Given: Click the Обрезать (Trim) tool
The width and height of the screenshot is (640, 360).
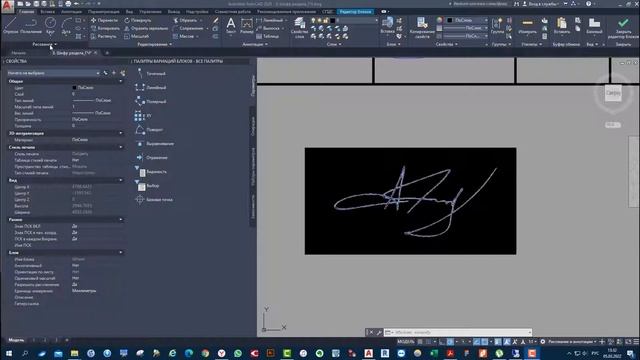Looking at the screenshot, I should pyautogui.click(x=185, y=20).
